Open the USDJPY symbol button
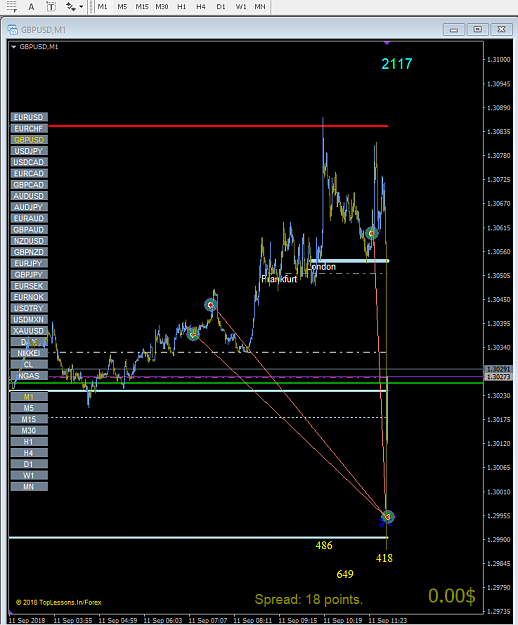518x625 pixels. (x=29, y=151)
